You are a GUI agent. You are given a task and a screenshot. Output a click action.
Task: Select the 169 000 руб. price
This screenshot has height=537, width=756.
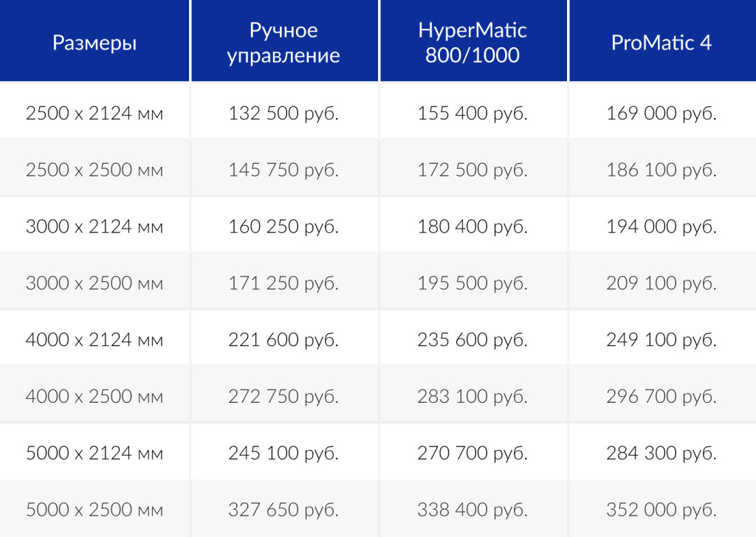pyautogui.click(x=661, y=113)
